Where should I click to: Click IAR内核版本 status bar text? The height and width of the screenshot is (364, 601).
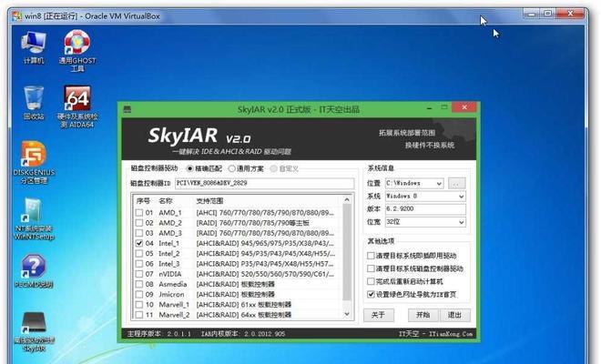(243, 334)
